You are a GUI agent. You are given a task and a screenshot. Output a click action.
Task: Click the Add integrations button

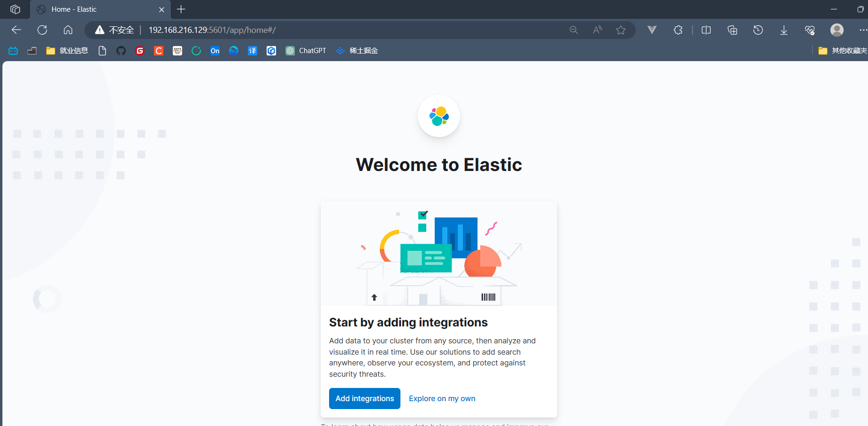click(365, 398)
